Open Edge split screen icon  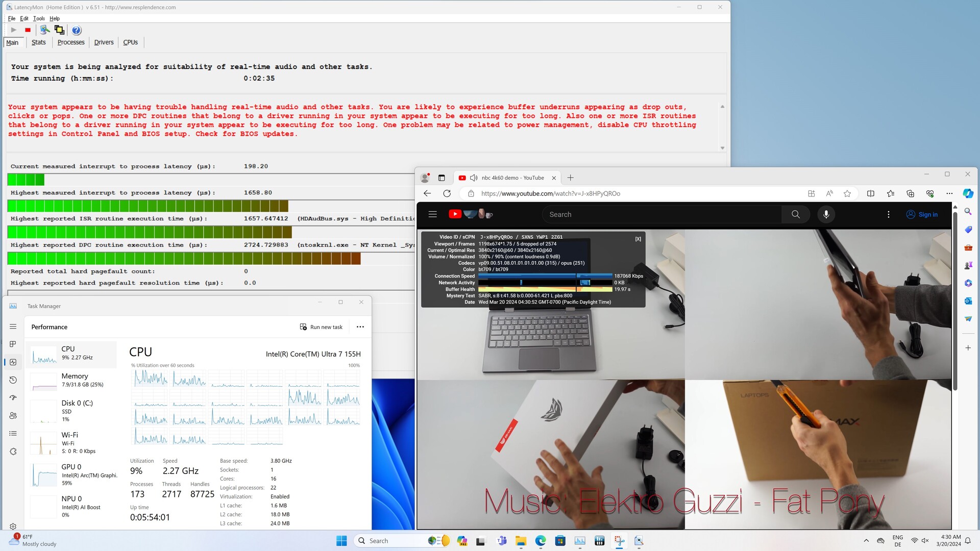[x=871, y=193]
